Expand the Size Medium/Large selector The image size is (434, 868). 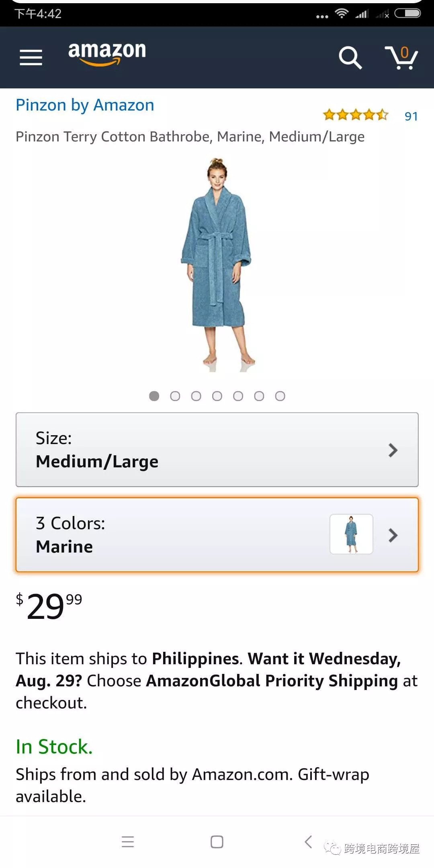point(217,450)
